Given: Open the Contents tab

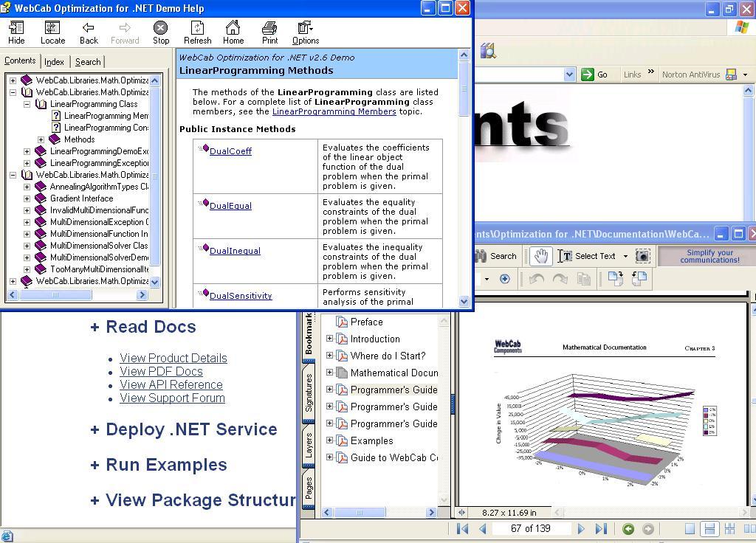Looking at the screenshot, I should (x=20, y=60).
